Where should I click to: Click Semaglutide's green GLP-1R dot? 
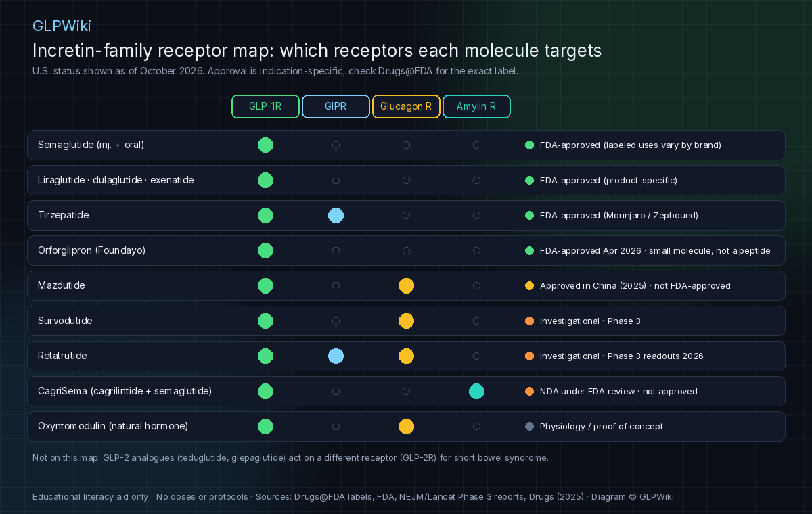[265, 145]
